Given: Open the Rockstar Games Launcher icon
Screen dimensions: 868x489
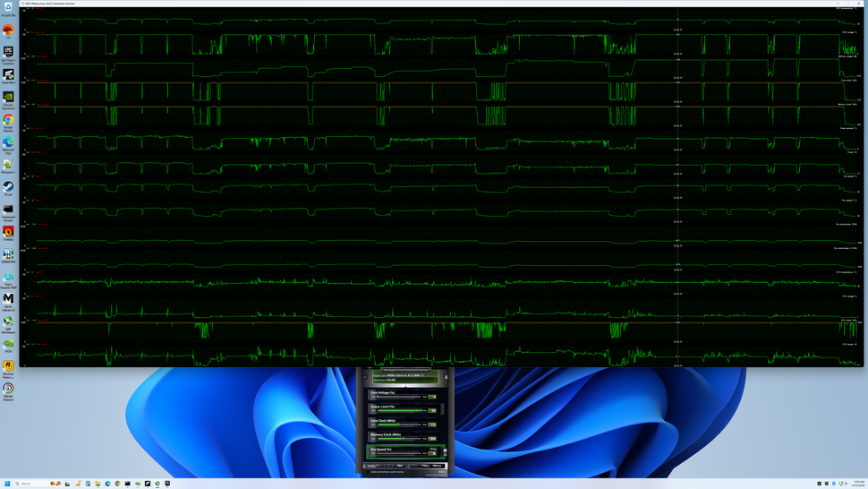Looking at the screenshot, I should (8, 367).
